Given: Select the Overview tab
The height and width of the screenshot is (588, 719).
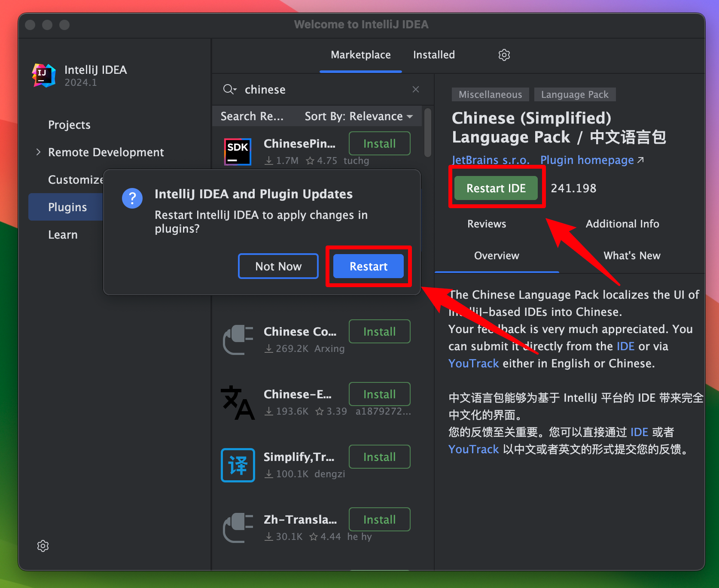Looking at the screenshot, I should tap(497, 256).
